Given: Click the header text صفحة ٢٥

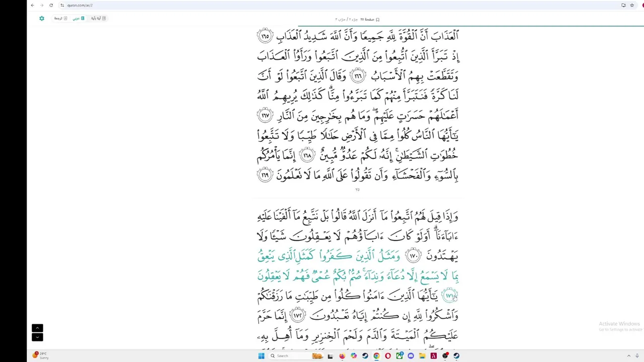Looking at the screenshot, I should point(367,19).
